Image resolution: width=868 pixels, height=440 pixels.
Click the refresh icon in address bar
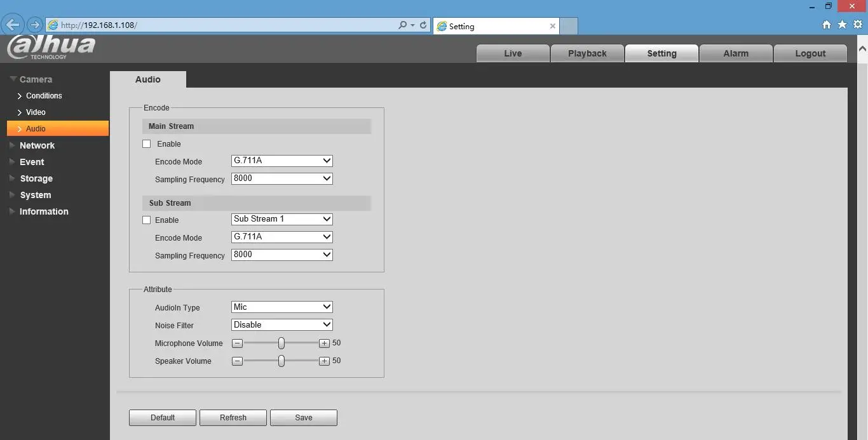[423, 25]
